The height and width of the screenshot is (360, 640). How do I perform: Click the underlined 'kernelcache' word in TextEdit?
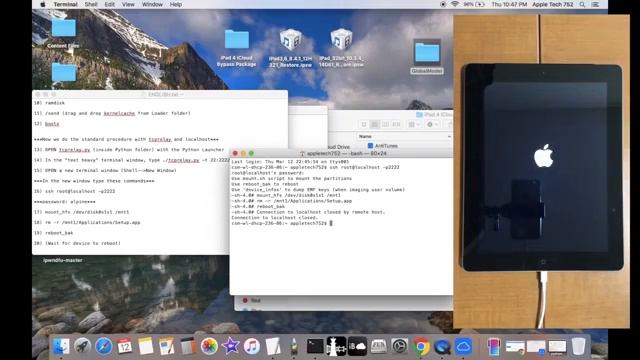pos(119,113)
